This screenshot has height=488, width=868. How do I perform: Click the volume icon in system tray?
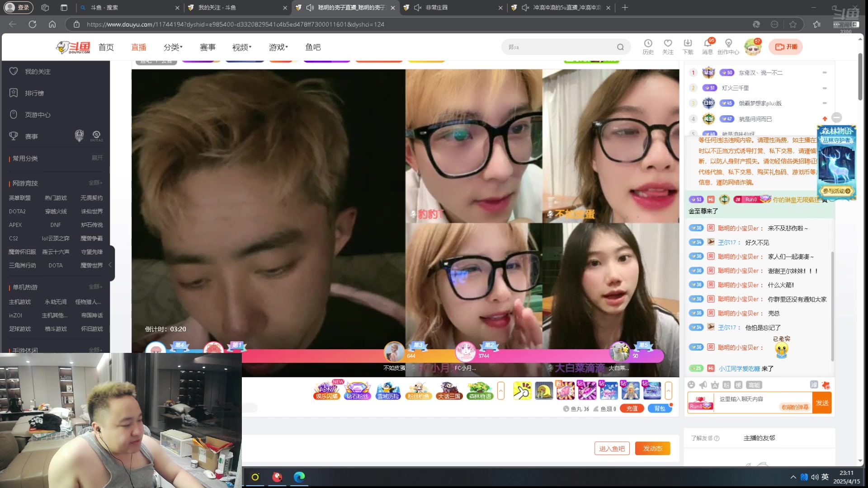(815, 477)
